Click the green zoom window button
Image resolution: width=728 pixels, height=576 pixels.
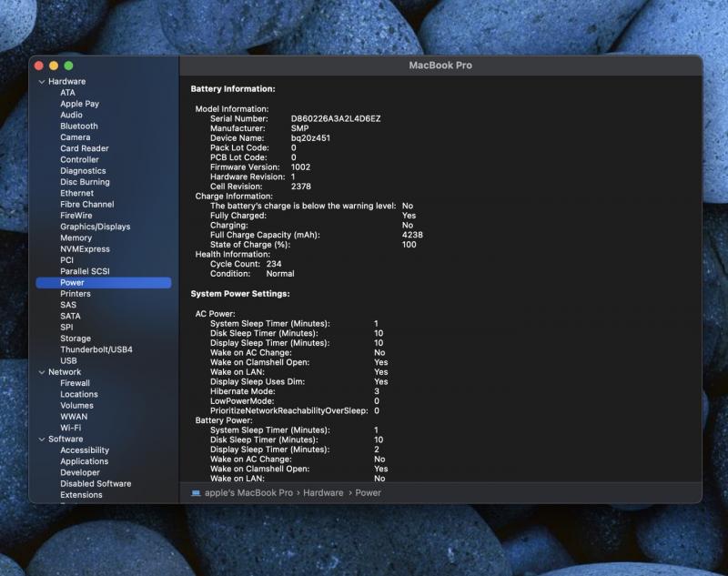[69, 66]
